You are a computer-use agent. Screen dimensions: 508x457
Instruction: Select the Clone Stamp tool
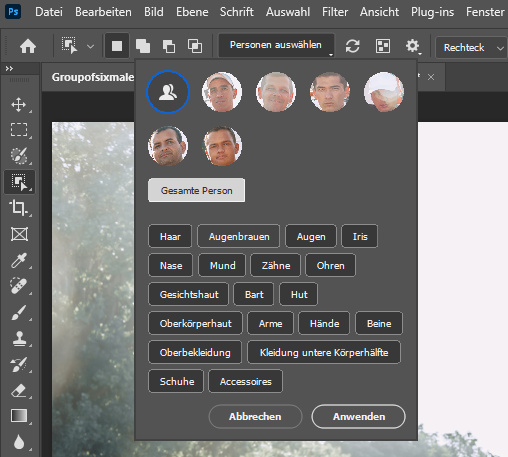click(19, 338)
